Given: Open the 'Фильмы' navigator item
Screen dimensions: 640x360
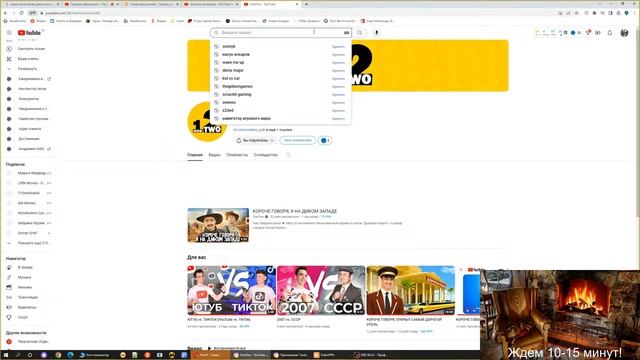Looking at the screenshot, I should [x=24, y=287].
